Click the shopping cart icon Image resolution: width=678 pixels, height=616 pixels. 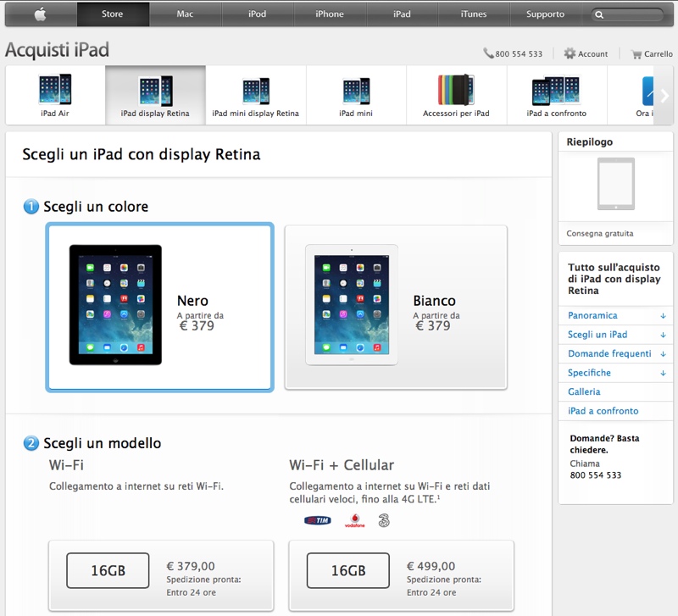pos(636,54)
